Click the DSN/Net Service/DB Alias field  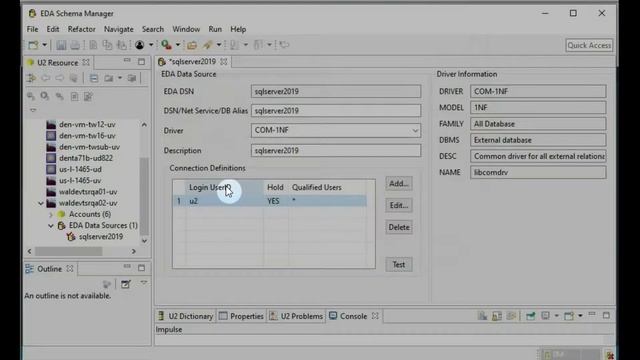[x=336, y=111]
